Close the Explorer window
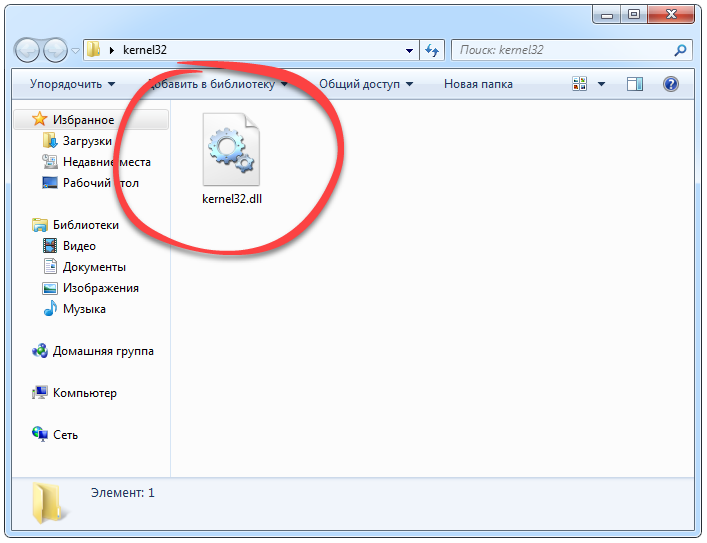Image resolution: width=707 pixels, height=543 pixels. 671,14
